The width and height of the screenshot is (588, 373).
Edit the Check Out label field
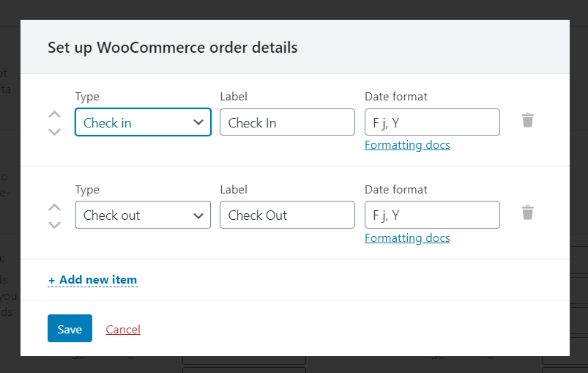click(x=287, y=215)
